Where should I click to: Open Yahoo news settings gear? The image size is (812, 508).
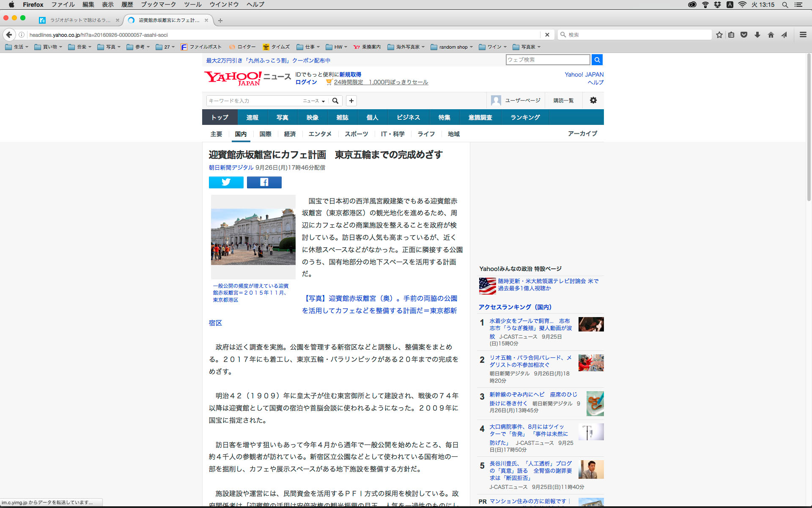pyautogui.click(x=593, y=100)
